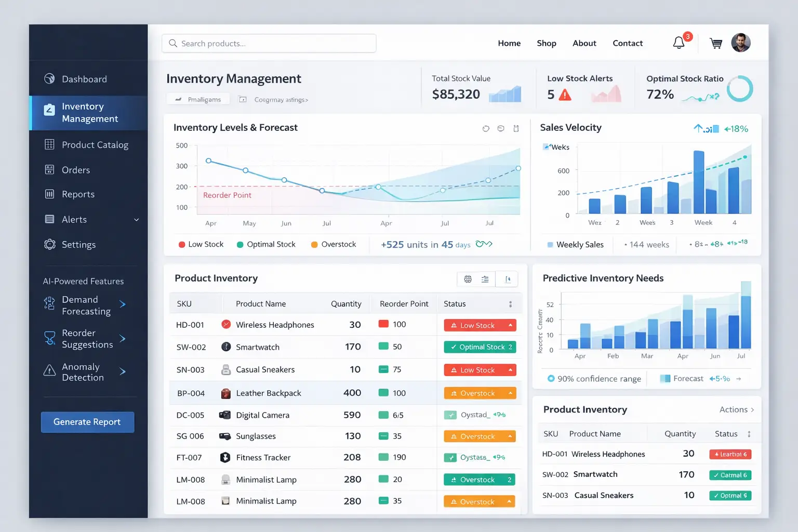Click the refresh icon in Inventory Levels chart
This screenshot has width=798, height=532.
pos(486,128)
